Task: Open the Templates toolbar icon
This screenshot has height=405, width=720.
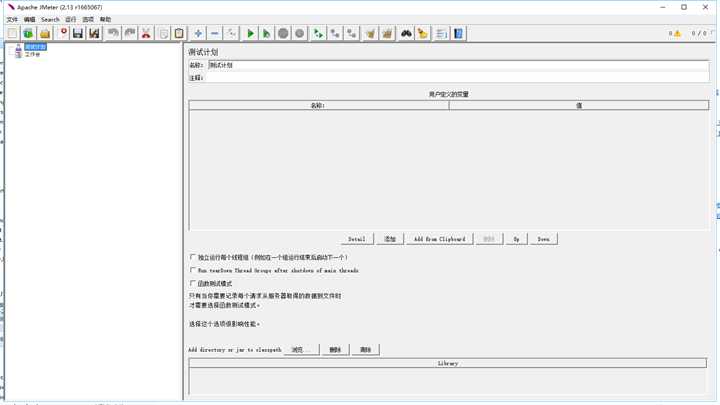Action: pyautogui.click(x=28, y=34)
